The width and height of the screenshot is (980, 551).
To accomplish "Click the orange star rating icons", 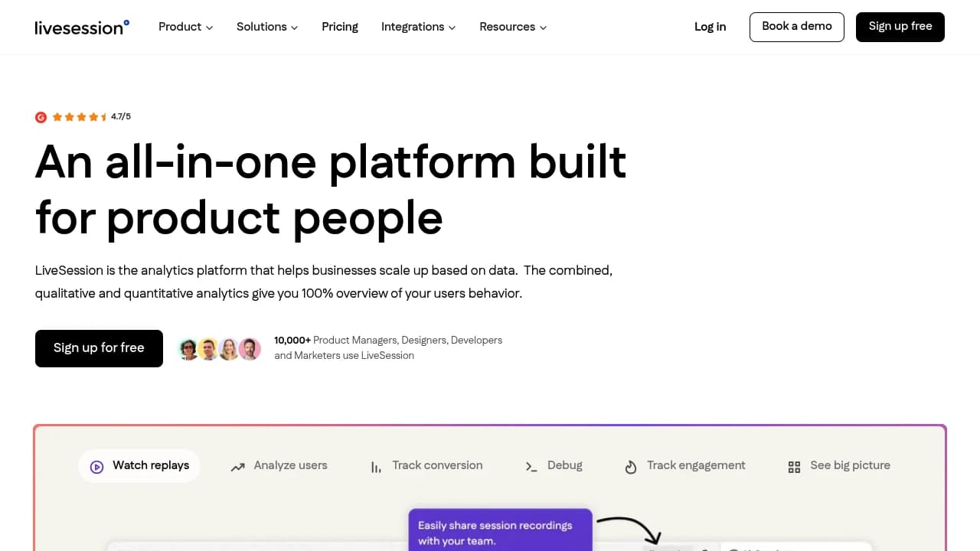I will tap(80, 117).
